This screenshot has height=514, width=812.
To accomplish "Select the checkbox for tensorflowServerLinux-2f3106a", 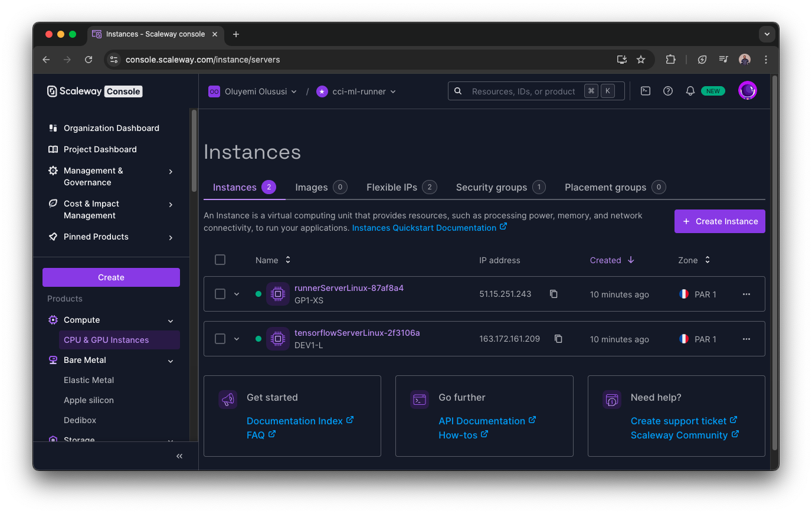I will click(x=220, y=339).
